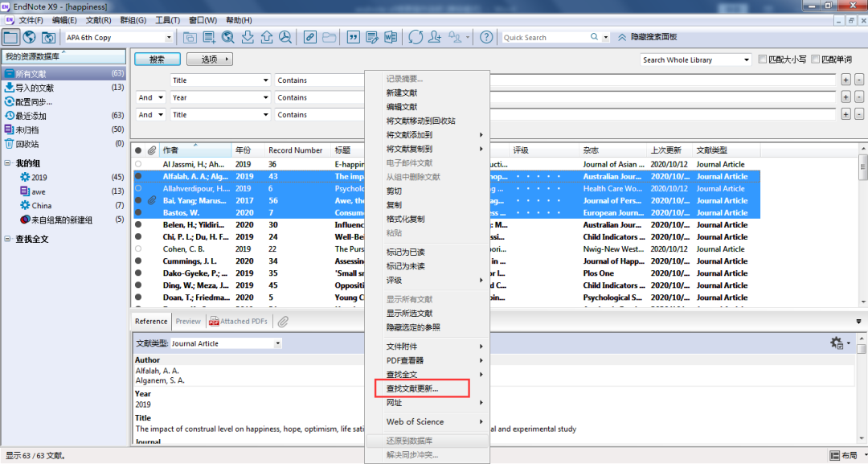Click reference panel gear settings icon
Viewport: 868px width, 464px height.
coord(837,343)
